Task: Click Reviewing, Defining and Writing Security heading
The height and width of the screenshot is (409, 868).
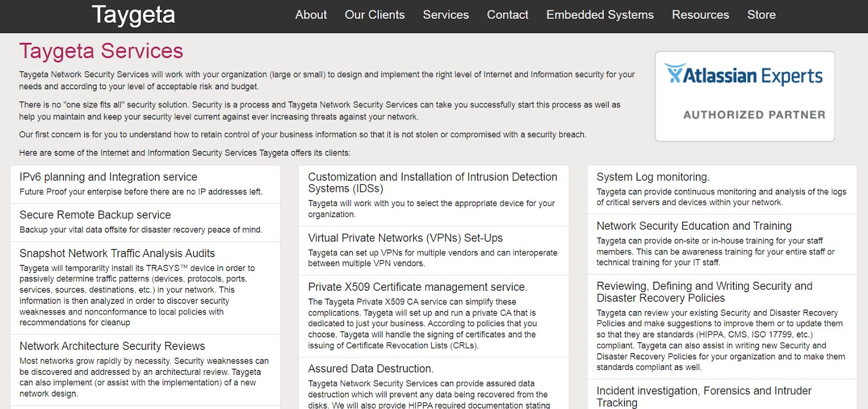Action: click(x=705, y=292)
